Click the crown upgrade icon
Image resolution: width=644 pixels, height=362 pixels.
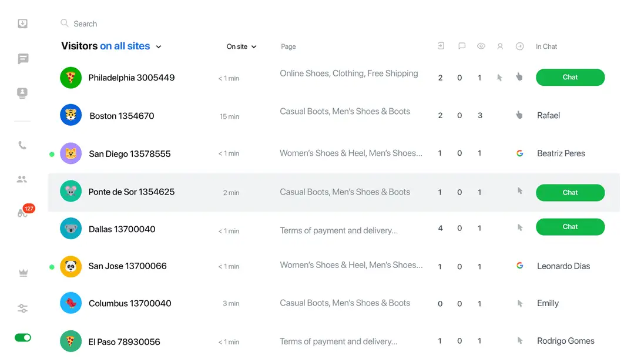(x=22, y=272)
